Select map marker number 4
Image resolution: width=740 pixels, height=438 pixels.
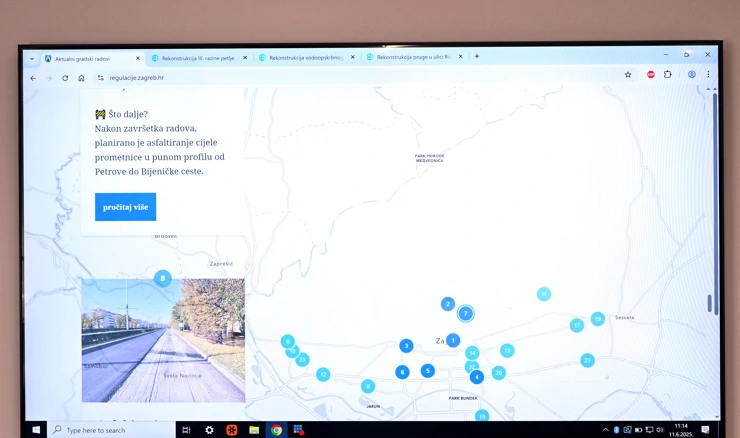[x=477, y=377]
